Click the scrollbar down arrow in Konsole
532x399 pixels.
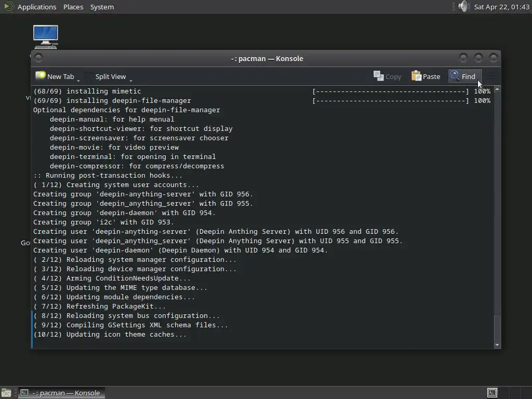(x=497, y=345)
